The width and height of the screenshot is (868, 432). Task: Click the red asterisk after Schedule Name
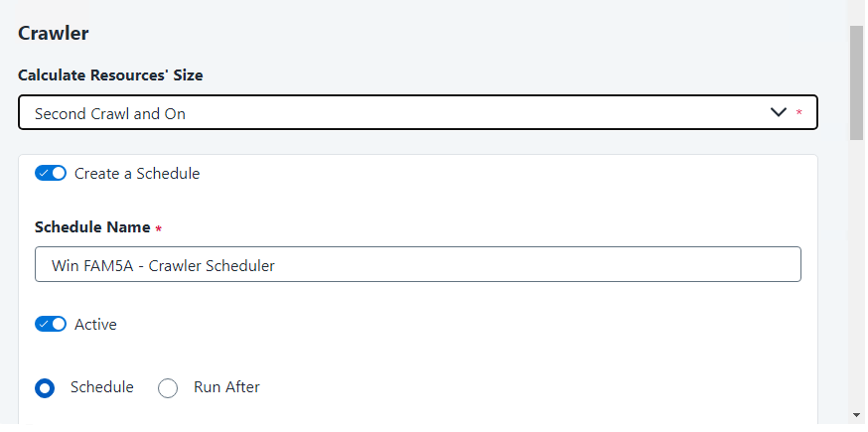click(159, 228)
